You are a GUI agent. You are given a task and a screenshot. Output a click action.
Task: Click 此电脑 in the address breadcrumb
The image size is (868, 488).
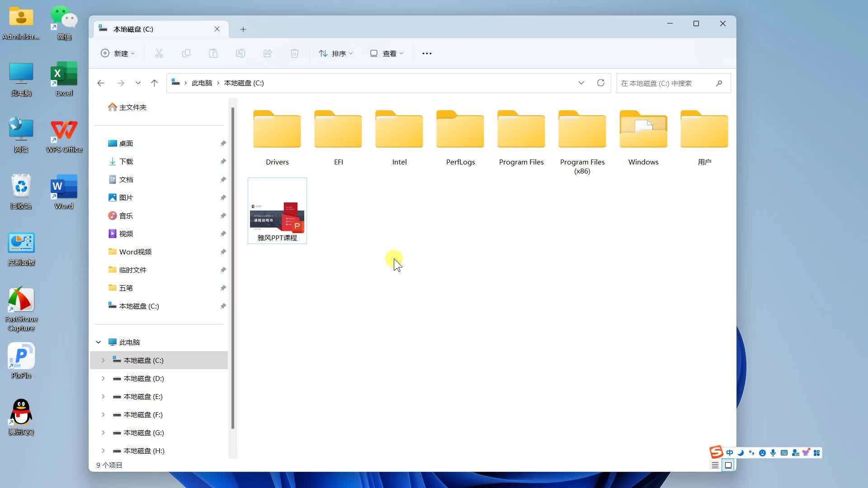(202, 83)
